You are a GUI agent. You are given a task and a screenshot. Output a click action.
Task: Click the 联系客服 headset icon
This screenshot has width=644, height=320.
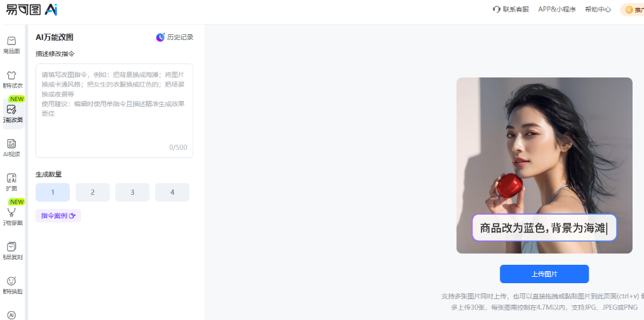point(496,10)
